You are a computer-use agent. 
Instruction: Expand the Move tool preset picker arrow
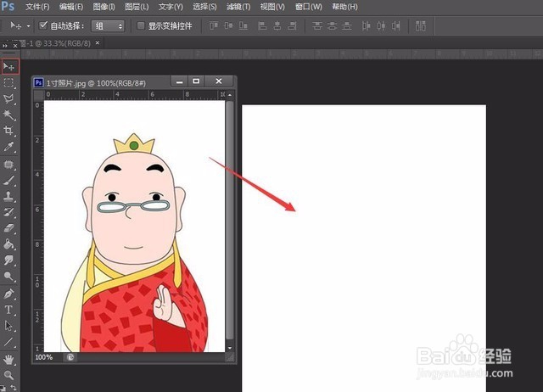click(x=28, y=26)
